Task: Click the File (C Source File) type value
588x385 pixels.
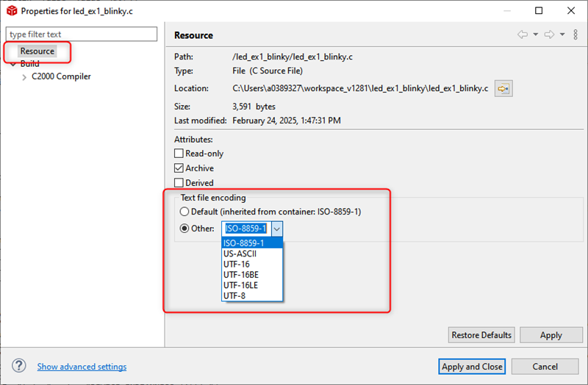Action: pyautogui.click(x=268, y=71)
